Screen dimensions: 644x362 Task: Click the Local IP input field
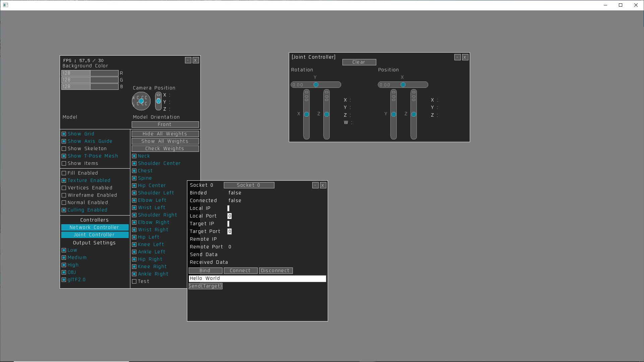point(229,208)
